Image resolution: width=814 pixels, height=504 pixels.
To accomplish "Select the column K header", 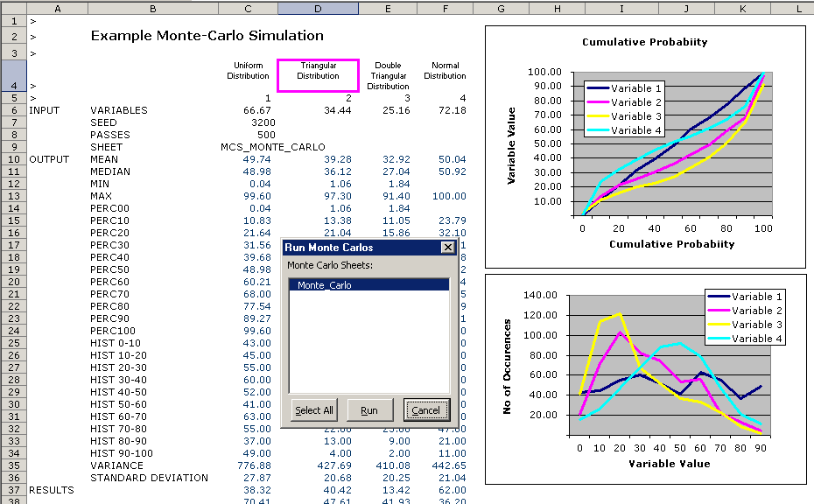I will point(742,8).
